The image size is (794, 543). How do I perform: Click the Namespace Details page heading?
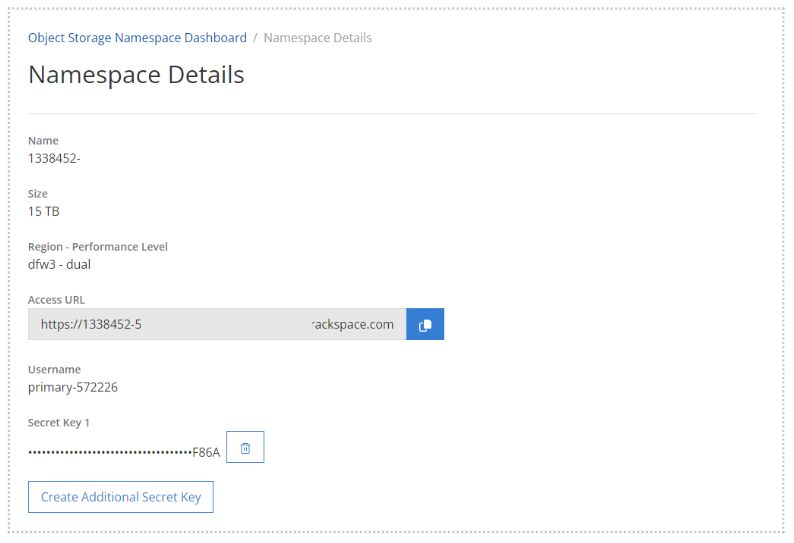tap(136, 74)
